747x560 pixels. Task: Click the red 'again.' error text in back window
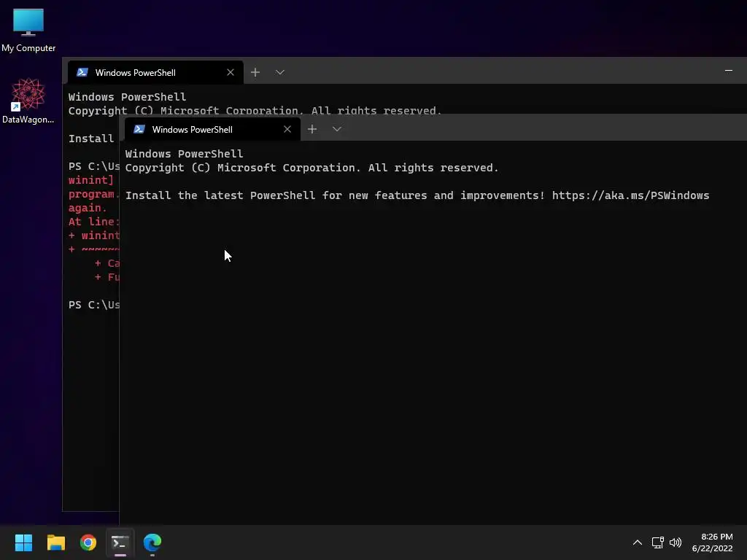point(88,208)
